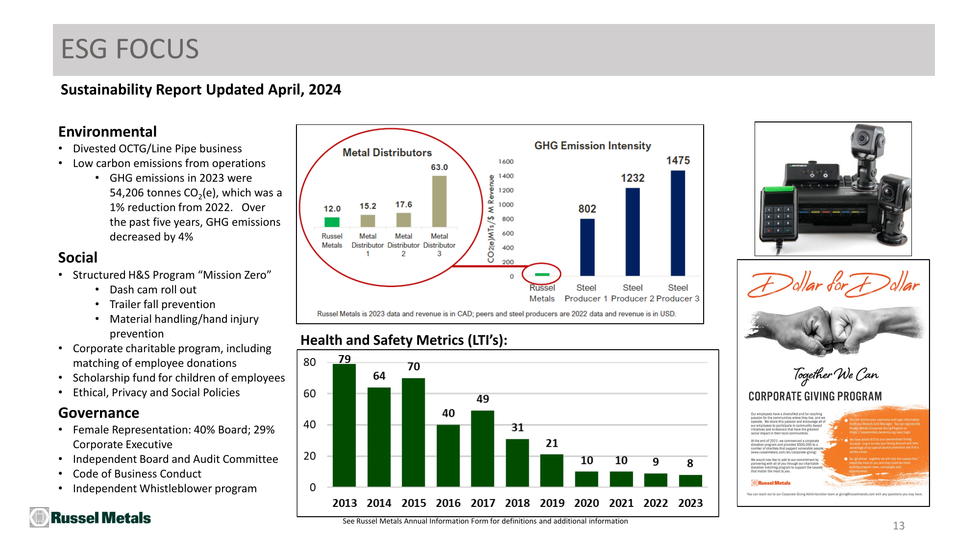Click the Social section heading
Screen dimensions: 980x551
(78, 258)
